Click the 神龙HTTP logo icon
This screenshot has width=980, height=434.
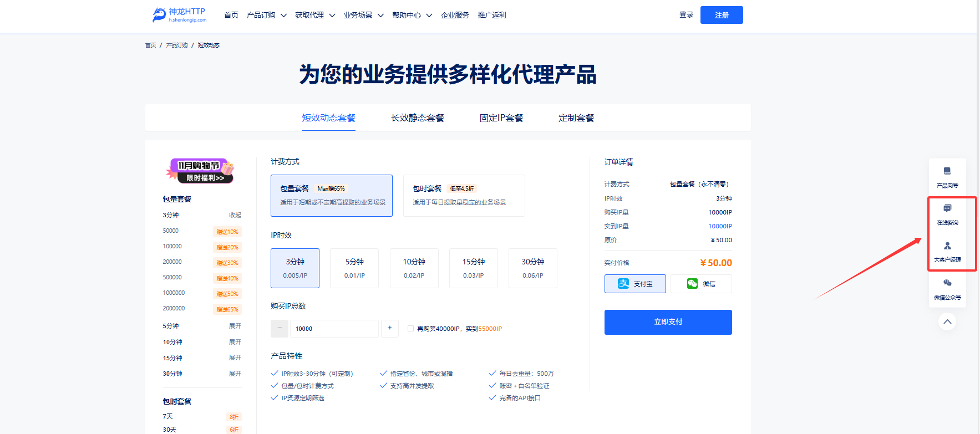point(159,15)
